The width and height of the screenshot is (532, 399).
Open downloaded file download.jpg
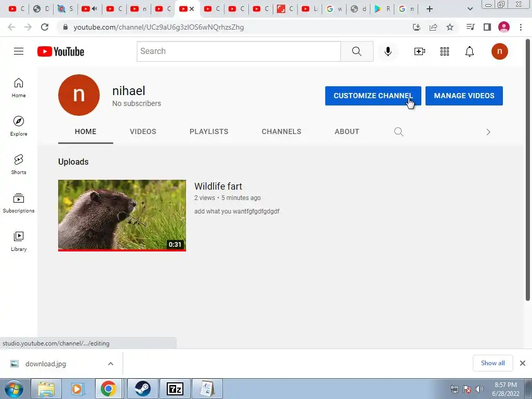[x=46, y=364]
